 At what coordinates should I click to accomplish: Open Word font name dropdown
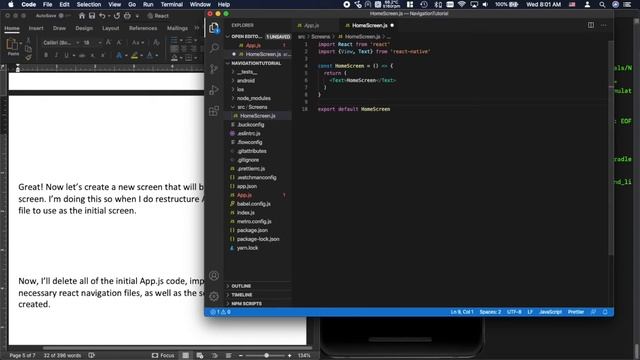pos(78,42)
